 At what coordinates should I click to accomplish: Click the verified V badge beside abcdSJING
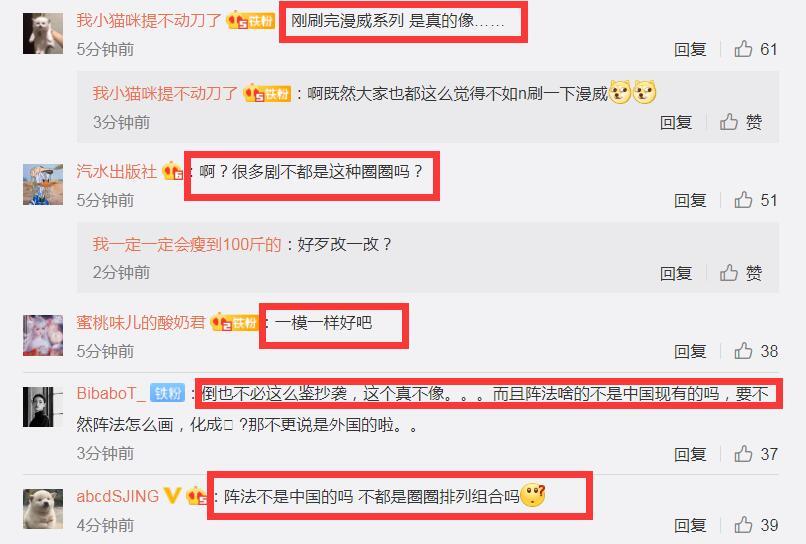click(172, 496)
